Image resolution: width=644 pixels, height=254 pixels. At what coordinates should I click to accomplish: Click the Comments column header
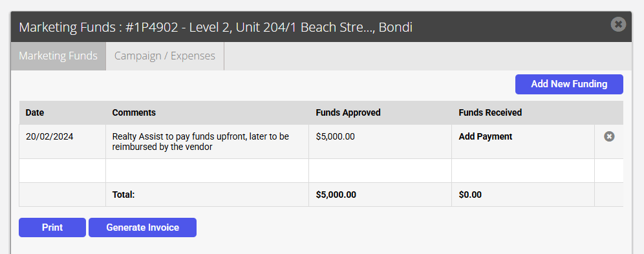click(x=134, y=112)
